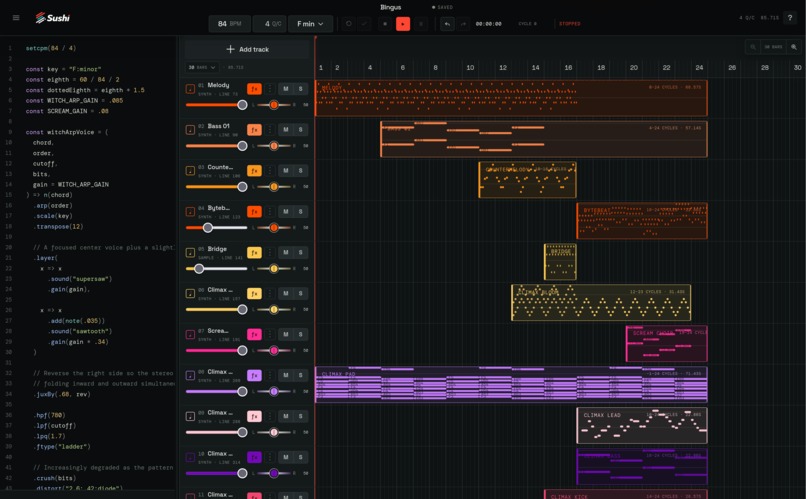Click the note icon of Melody track
The height and width of the screenshot is (499, 806).
tap(190, 89)
